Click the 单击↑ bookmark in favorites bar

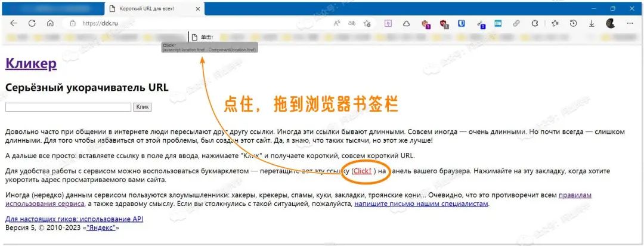click(x=203, y=38)
